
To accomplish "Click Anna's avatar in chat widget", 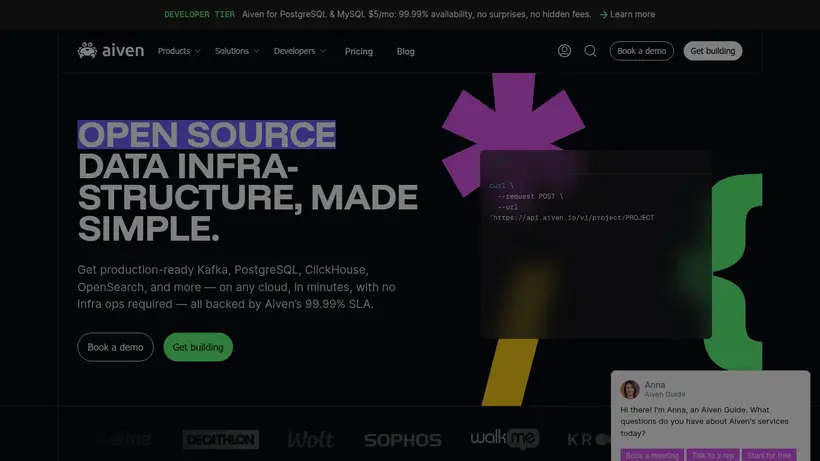I will (630, 389).
